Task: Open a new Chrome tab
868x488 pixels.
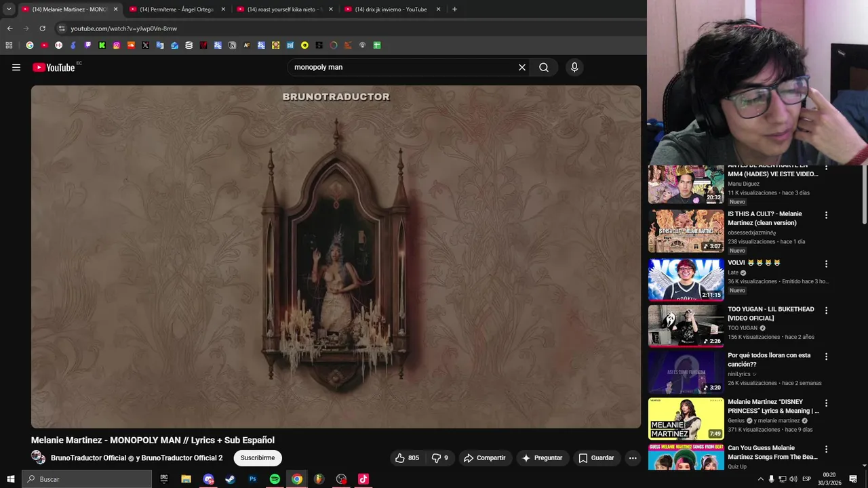Action: pos(454,9)
